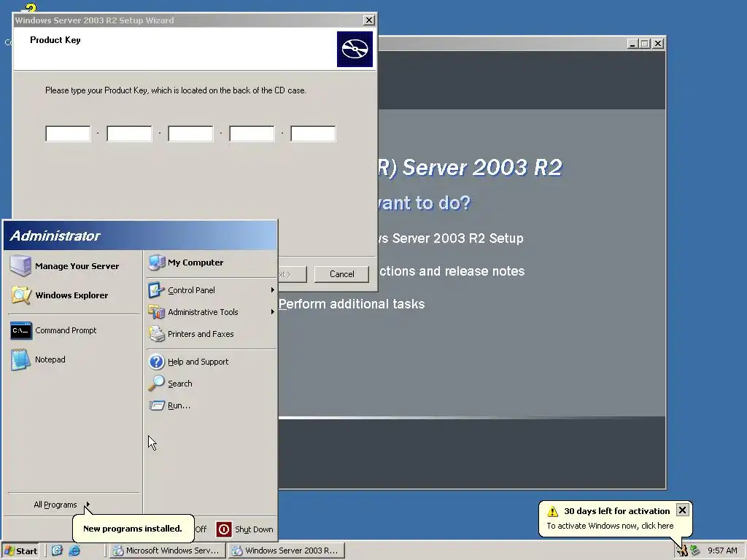Click the Show Desktop quick launch icon
747x560 pixels.
tap(57, 551)
